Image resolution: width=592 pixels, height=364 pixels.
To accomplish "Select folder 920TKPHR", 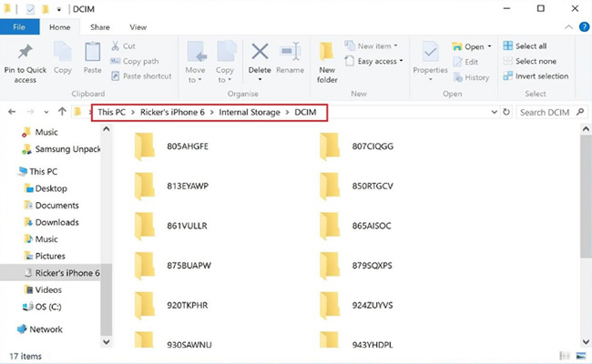I will point(171,305).
